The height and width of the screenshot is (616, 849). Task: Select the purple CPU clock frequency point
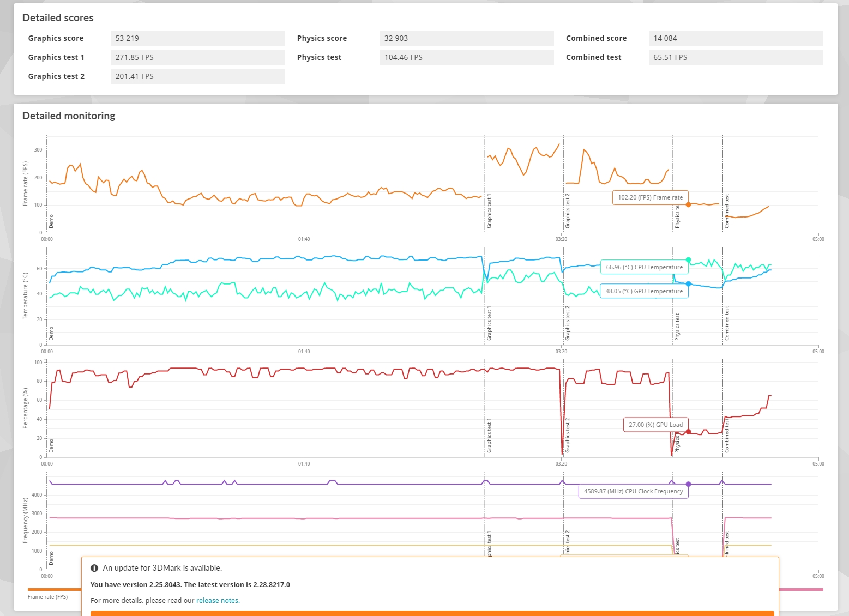coord(688,484)
